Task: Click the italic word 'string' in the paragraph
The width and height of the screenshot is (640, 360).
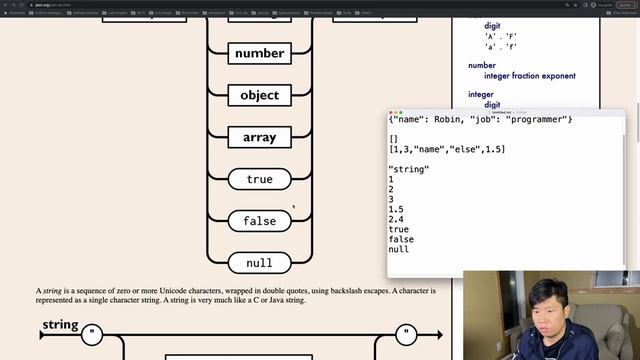Action: pos(52,291)
